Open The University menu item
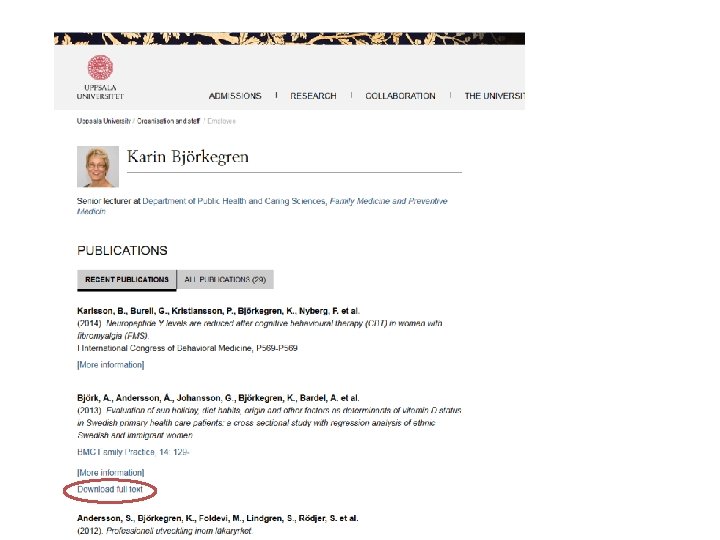 pos(495,96)
